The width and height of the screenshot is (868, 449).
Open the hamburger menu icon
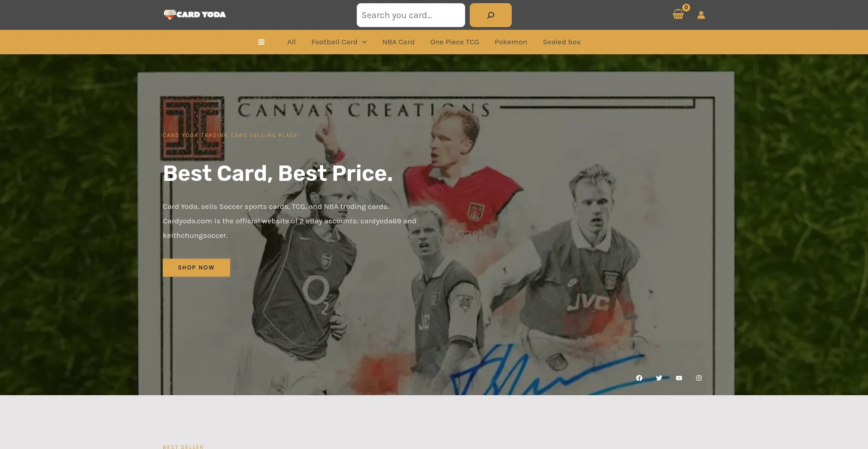(x=261, y=42)
